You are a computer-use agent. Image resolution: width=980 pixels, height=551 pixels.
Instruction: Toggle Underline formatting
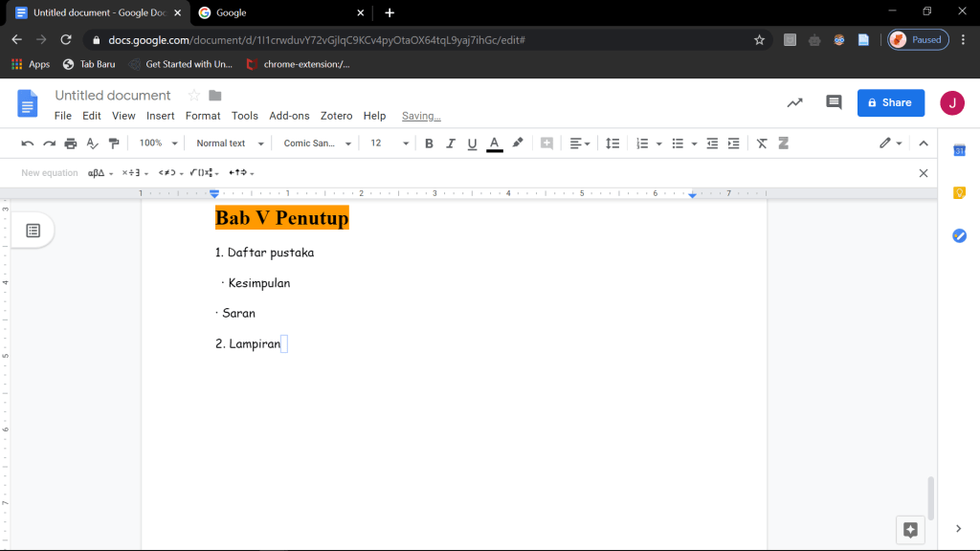point(472,143)
